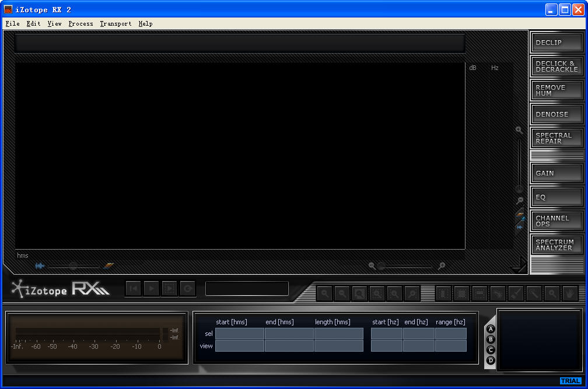Image resolution: width=588 pixels, height=389 pixels.
Task: Click the time display field beside transport
Action: tap(247, 289)
